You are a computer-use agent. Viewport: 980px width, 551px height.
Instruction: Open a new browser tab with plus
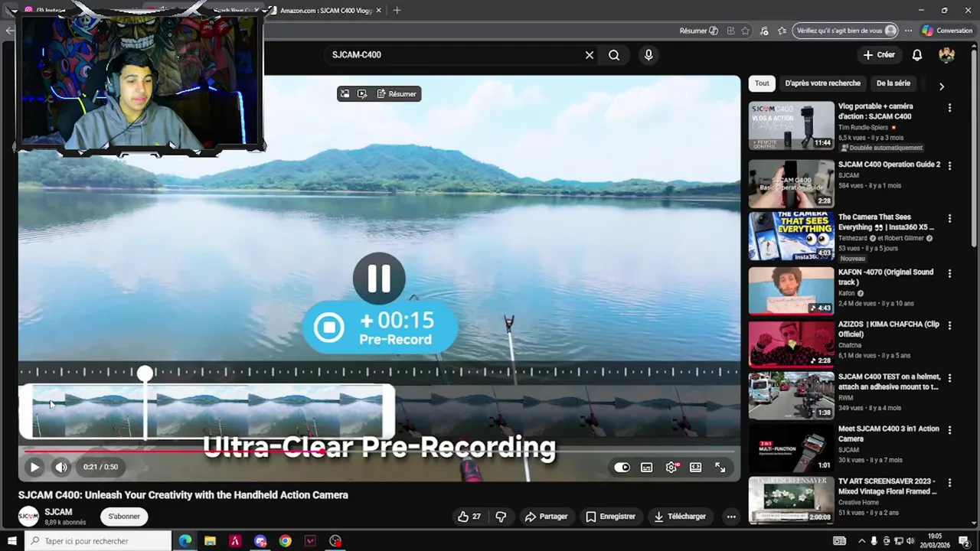point(397,11)
